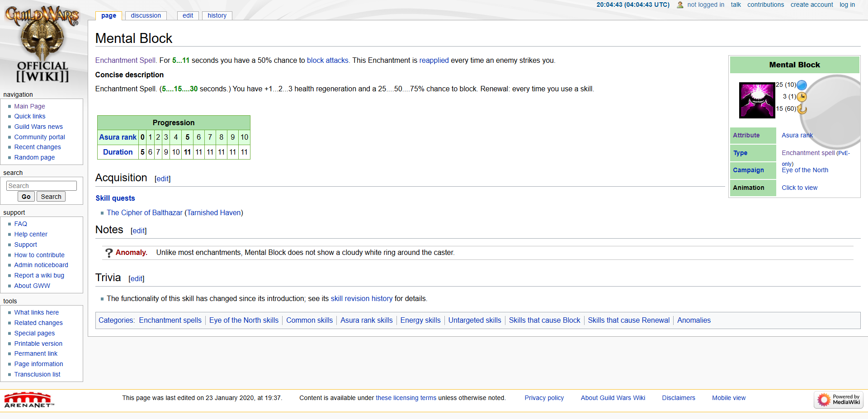
Task: Open the edit tab
Action: click(x=188, y=15)
